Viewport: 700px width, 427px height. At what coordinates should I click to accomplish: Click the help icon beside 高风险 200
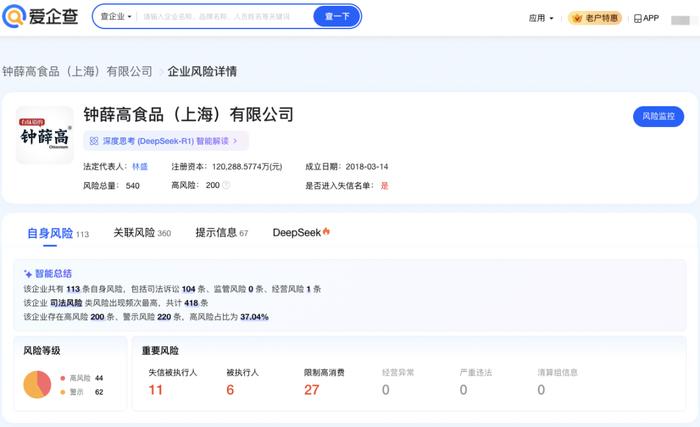pos(226,185)
